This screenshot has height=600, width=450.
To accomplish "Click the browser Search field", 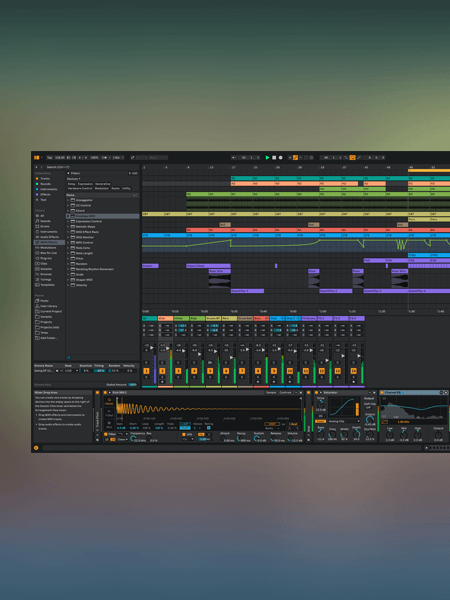I will (x=90, y=167).
